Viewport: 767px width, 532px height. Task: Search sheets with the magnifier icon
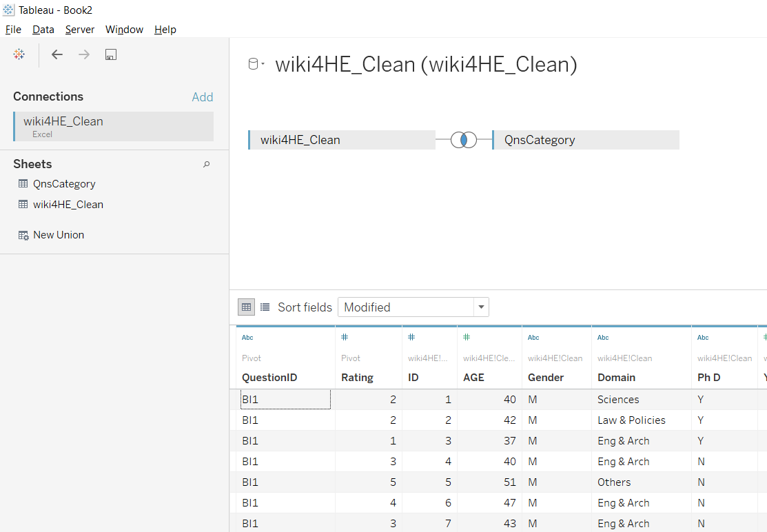pyautogui.click(x=207, y=164)
